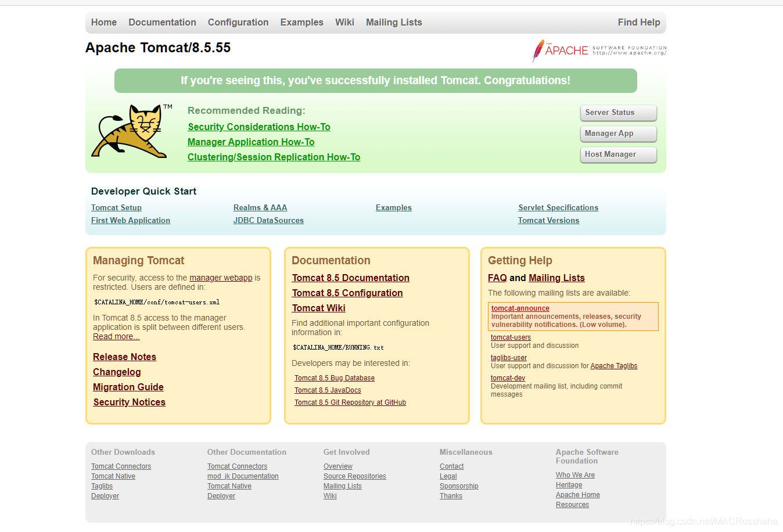
Task: Open the tomcat-announce mailing list link
Action: pyautogui.click(x=520, y=308)
